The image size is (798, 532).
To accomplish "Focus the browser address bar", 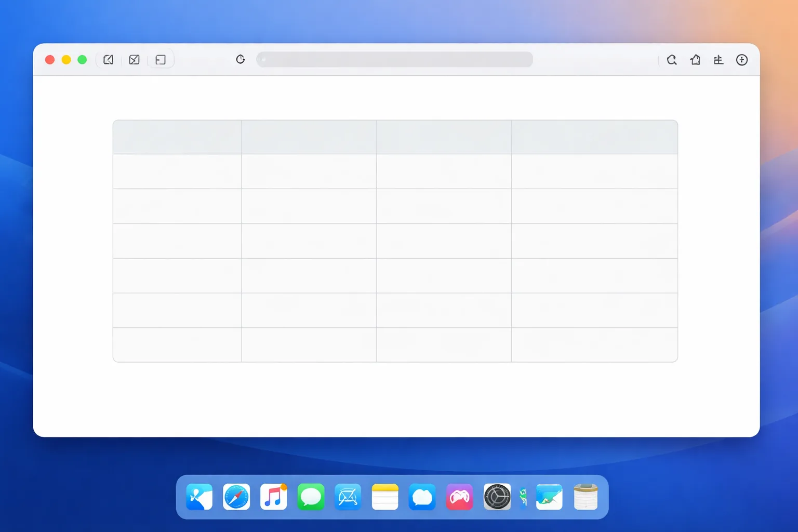I will pos(394,59).
